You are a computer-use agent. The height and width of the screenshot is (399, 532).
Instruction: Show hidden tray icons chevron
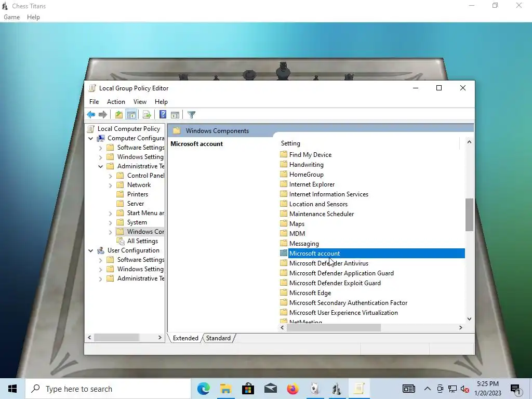(x=428, y=389)
